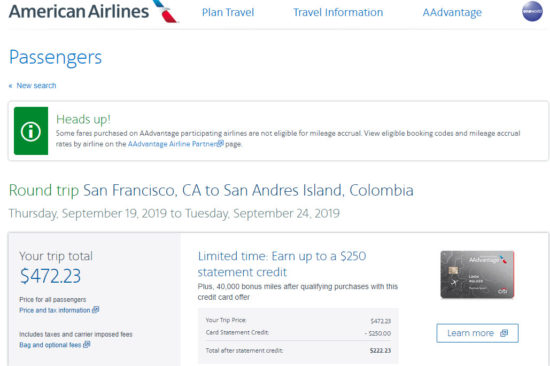Click the American Airlines wordmark text
The width and height of the screenshot is (550, 366).
[79, 11]
